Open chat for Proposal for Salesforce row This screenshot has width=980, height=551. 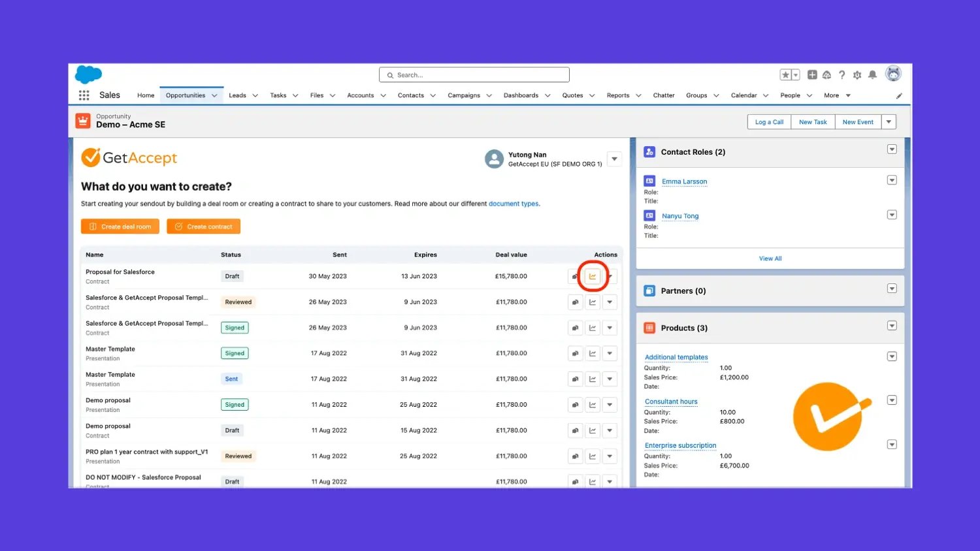click(575, 276)
